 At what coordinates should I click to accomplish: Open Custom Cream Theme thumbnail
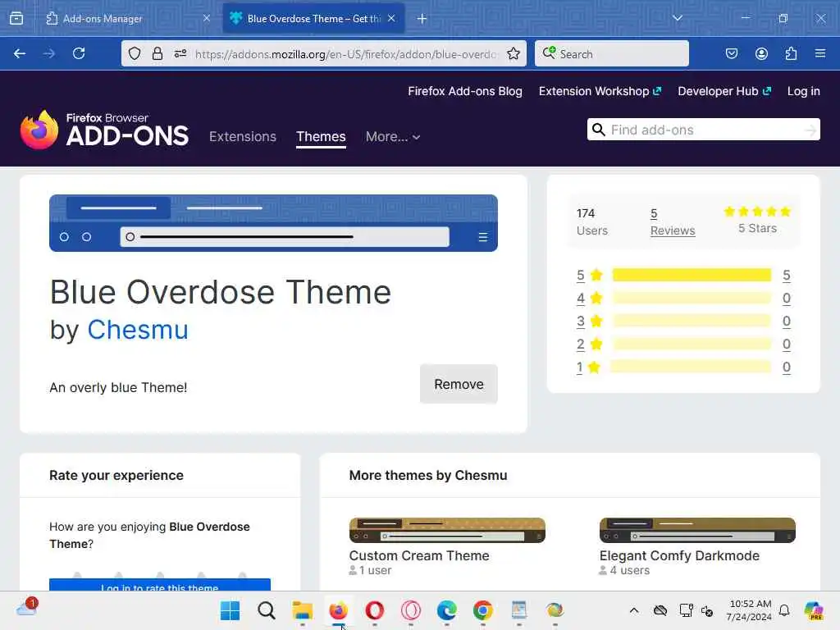coord(447,530)
